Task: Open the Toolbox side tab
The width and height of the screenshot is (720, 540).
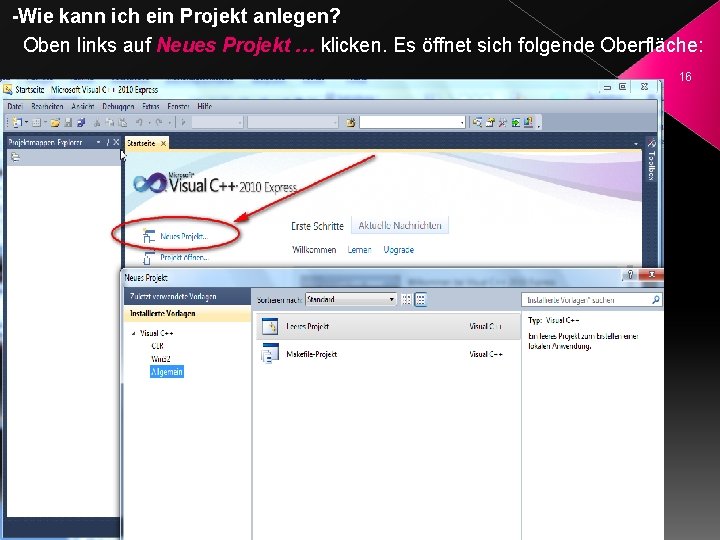Action: pos(651,159)
